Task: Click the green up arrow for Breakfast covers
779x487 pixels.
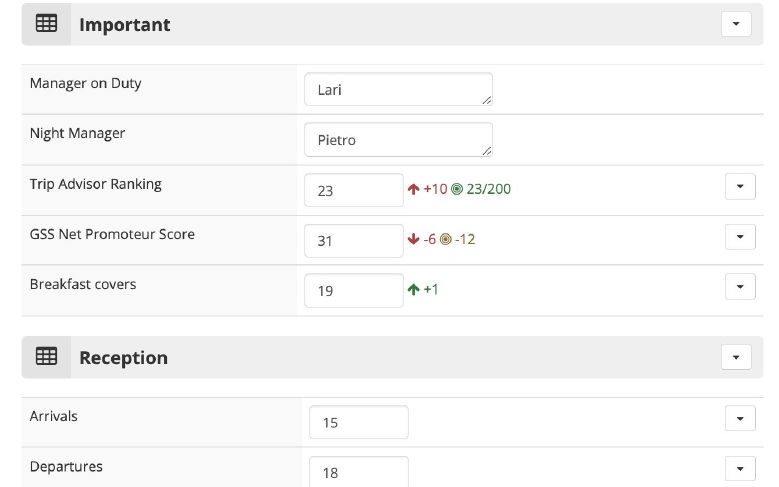Action: [x=413, y=289]
